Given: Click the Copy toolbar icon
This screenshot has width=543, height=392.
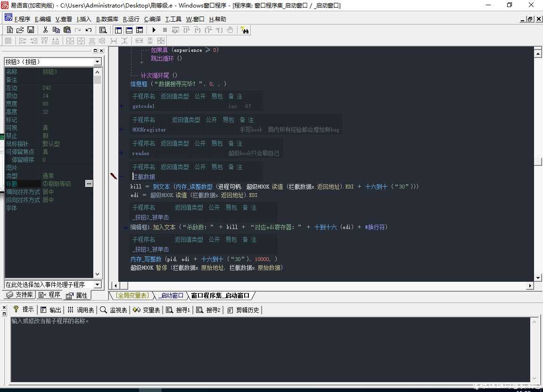Looking at the screenshot, I should pyautogui.click(x=56, y=30).
